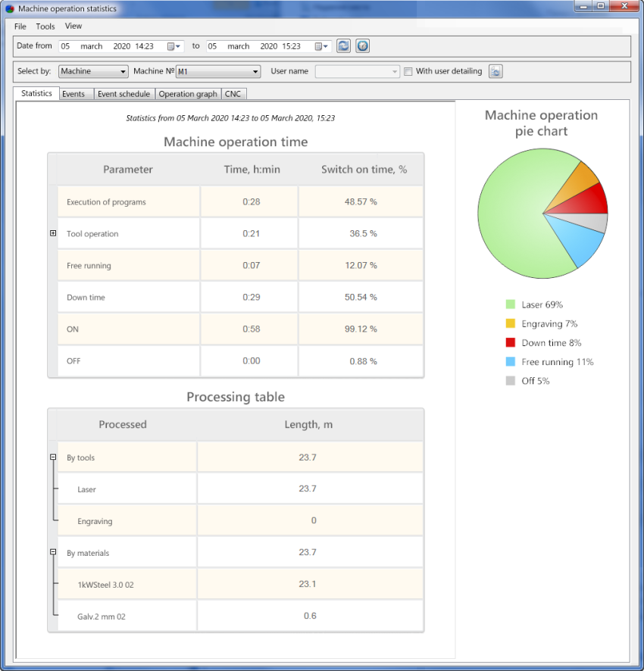Viewport: 644px width, 671px height.
Task: Open the Select by Machine dropdown
Action: (x=123, y=71)
